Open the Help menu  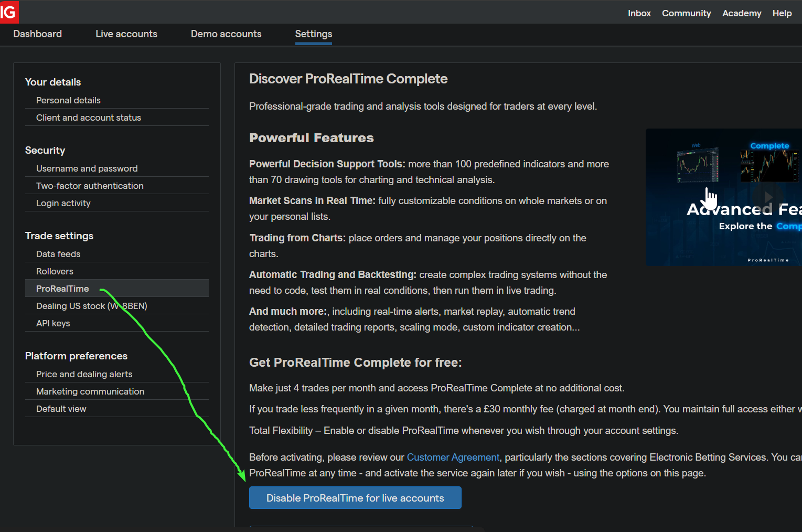click(x=782, y=13)
